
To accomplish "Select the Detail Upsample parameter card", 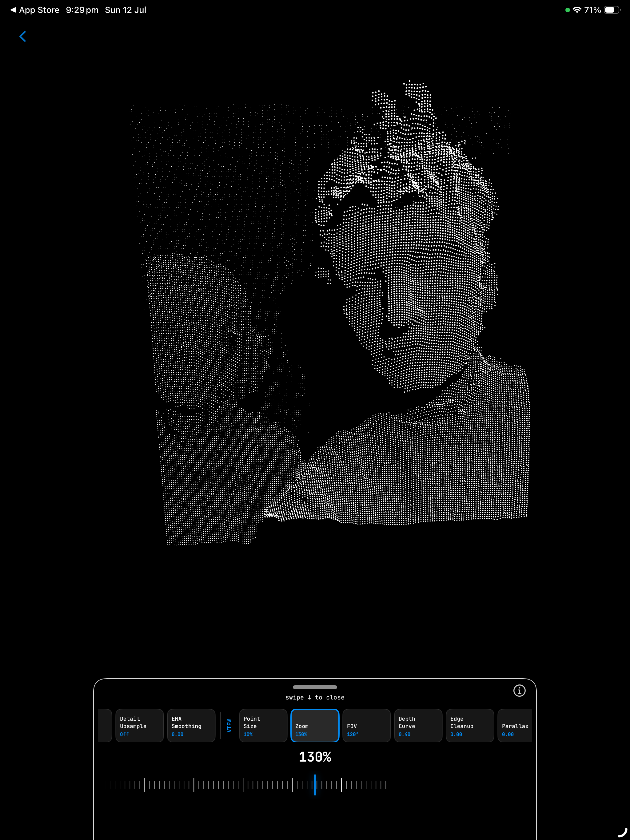I will [139, 725].
